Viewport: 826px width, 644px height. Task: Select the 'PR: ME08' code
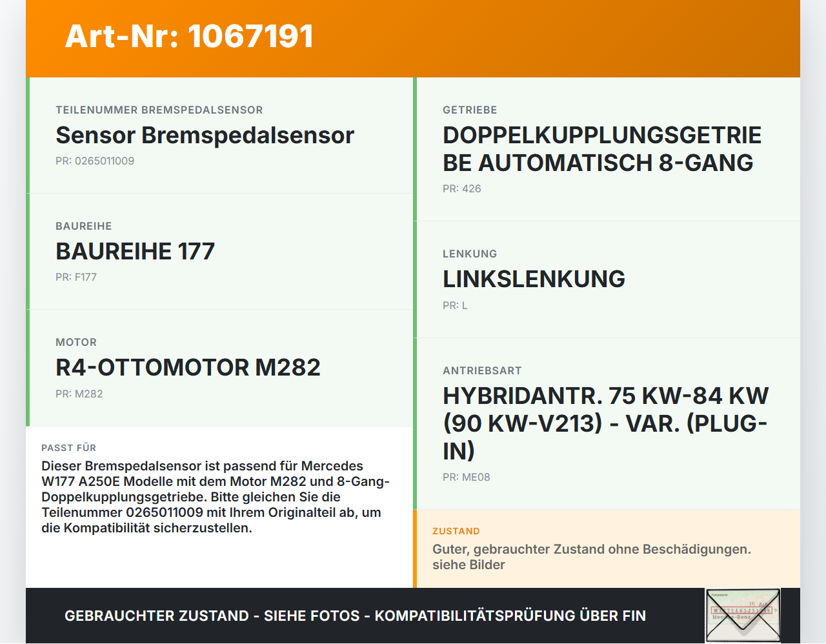pos(467,478)
